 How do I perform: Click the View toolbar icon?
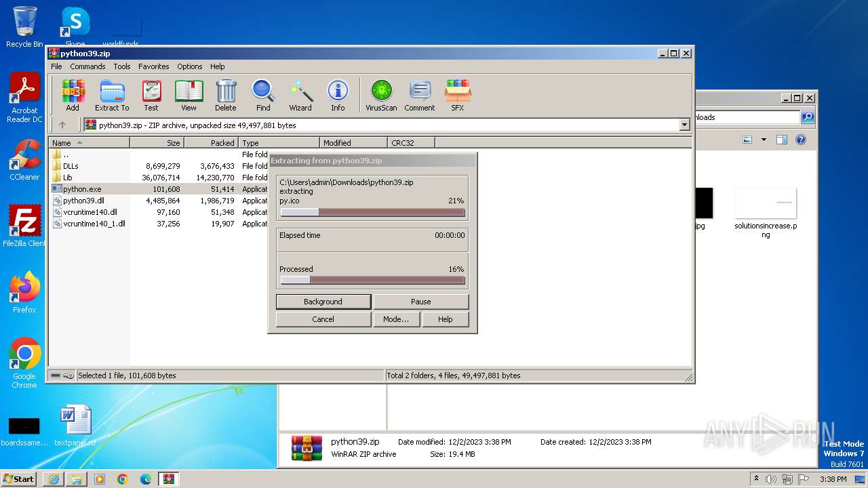click(x=189, y=95)
